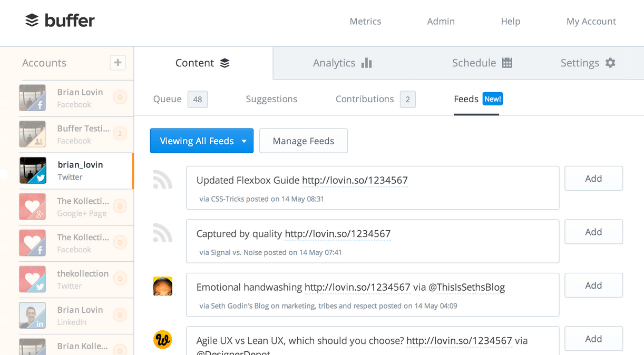Click Seth Godin avatar next to Emotional handwashing
The image size is (644, 355).
tap(162, 286)
